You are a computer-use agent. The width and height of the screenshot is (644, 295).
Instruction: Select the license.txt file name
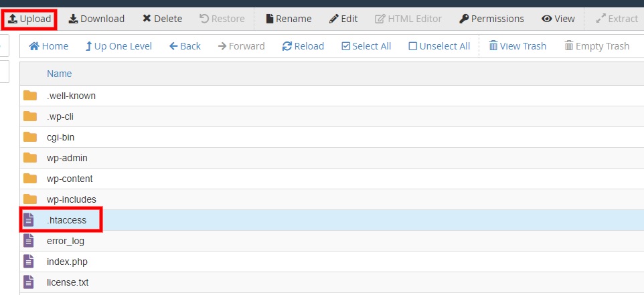tap(68, 283)
